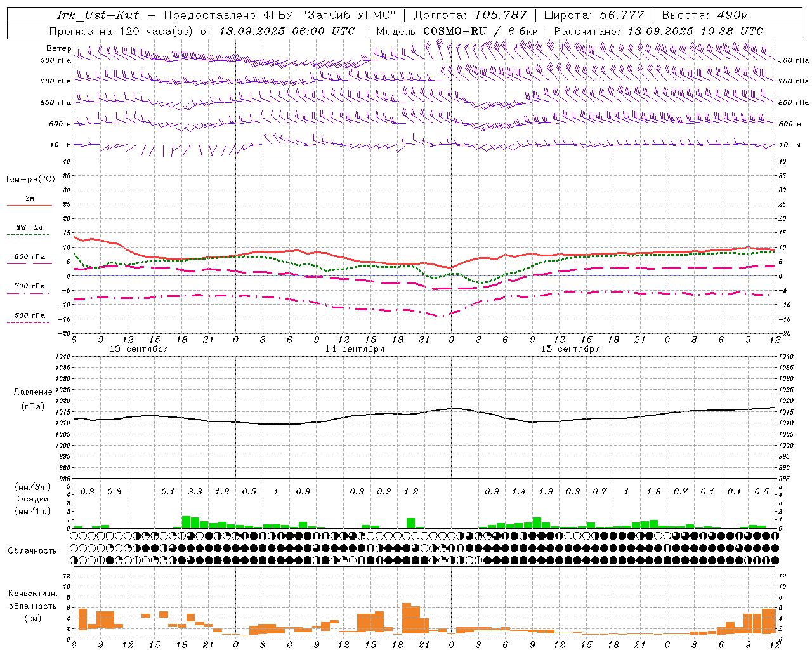Click the 1.4 precipitation total

pos(519,492)
